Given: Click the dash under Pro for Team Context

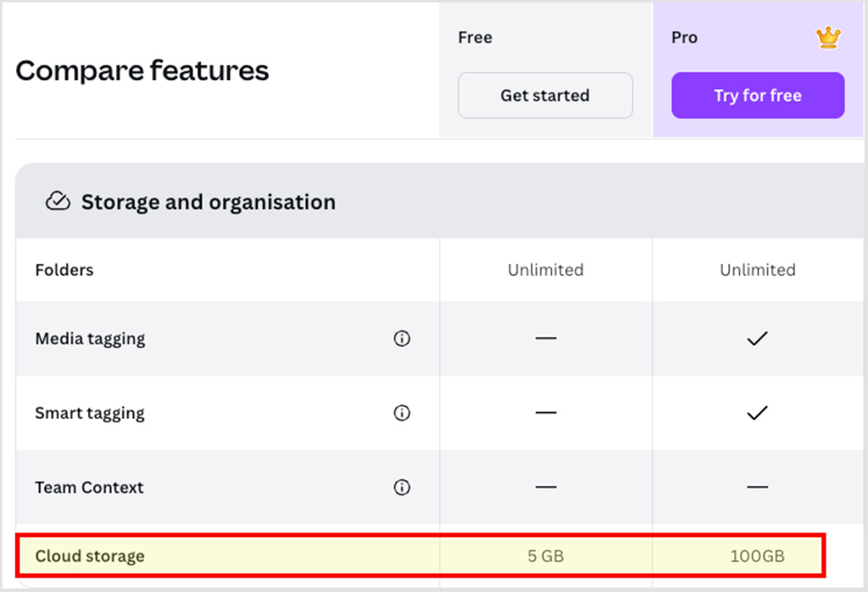Looking at the screenshot, I should point(757,487).
